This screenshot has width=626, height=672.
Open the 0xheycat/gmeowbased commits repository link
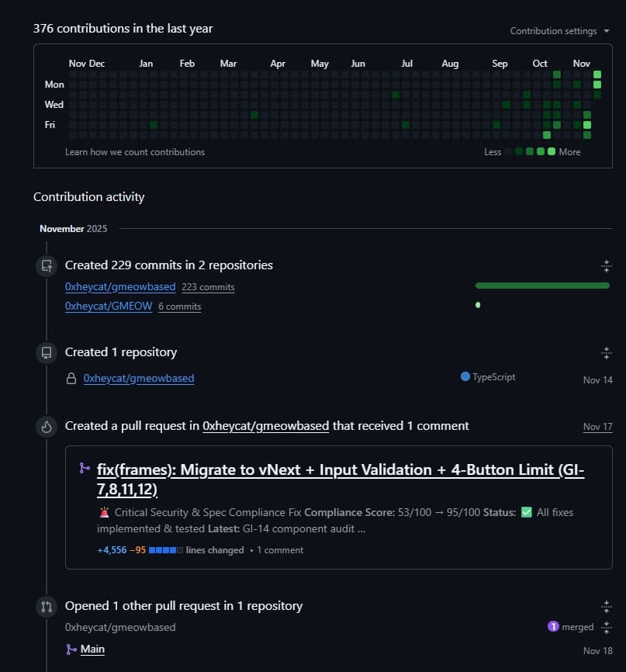pos(120,286)
